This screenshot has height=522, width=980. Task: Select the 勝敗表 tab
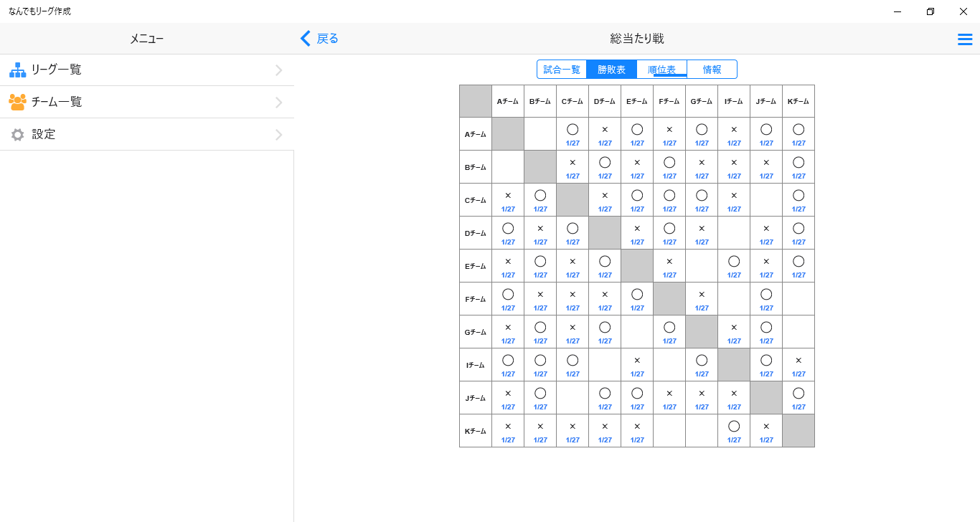[x=612, y=69]
